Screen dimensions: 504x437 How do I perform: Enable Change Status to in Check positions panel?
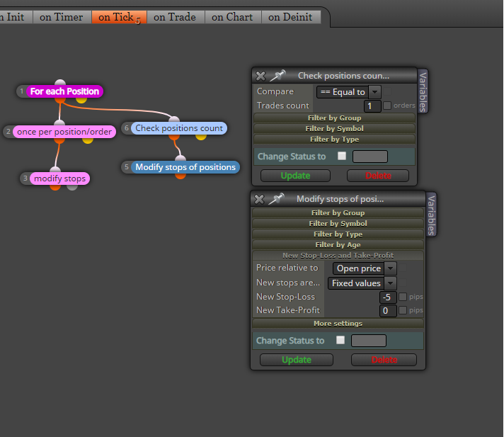pyautogui.click(x=342, y=156)
